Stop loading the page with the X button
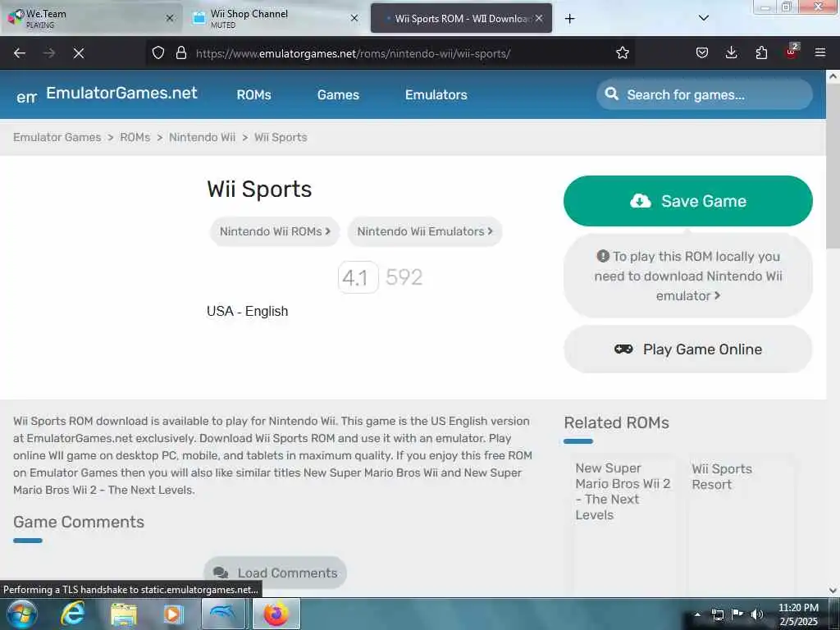The width and height of the screenshot is (840, 630). 79,53
